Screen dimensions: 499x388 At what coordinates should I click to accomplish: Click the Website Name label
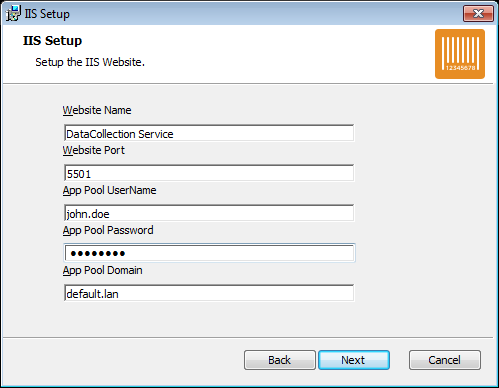(x=97, y=110)
